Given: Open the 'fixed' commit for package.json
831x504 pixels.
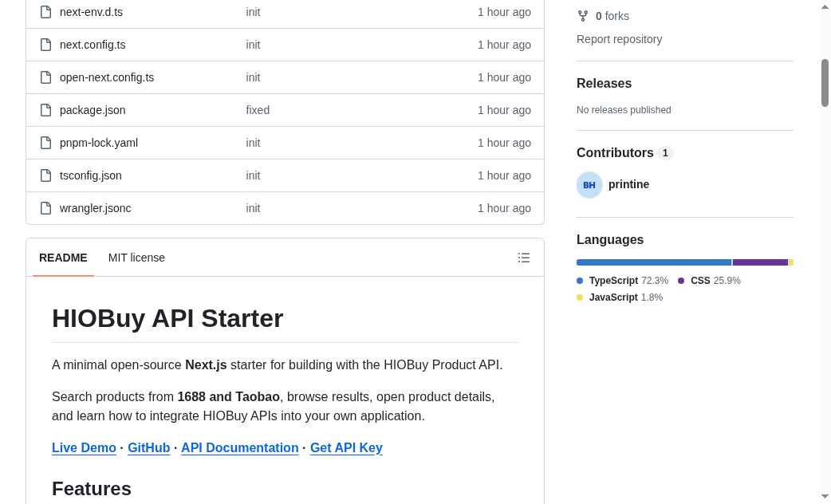Looking at the screenshot, I should coord(258,110).
